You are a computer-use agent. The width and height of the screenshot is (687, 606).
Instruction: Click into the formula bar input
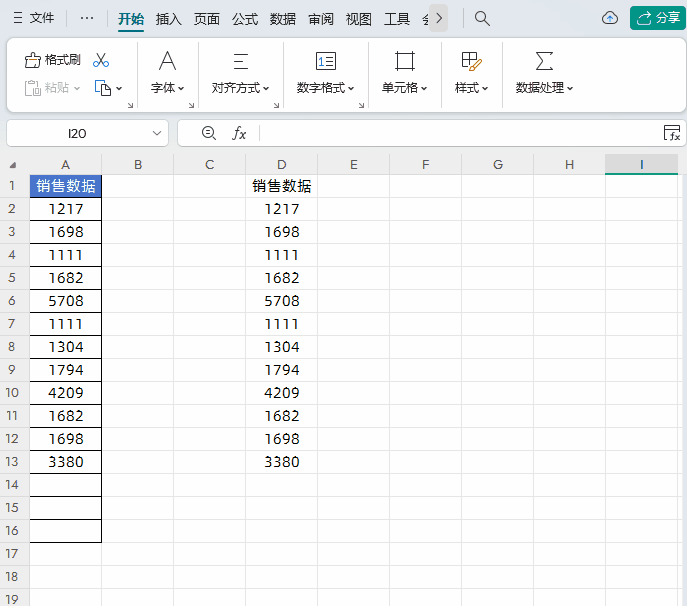pyautogui.click(x=460, y=133)
